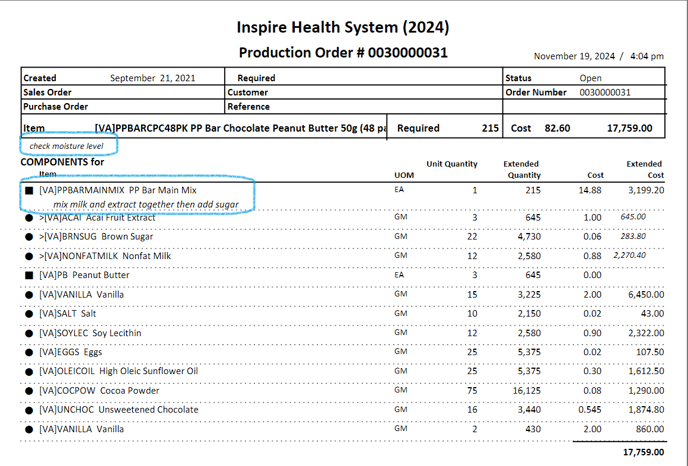The height and width of the screenshot is (466, 688).
Task: Click the "0.545" cost for Unsweetened Chocolate
Action: coord(590,410)
